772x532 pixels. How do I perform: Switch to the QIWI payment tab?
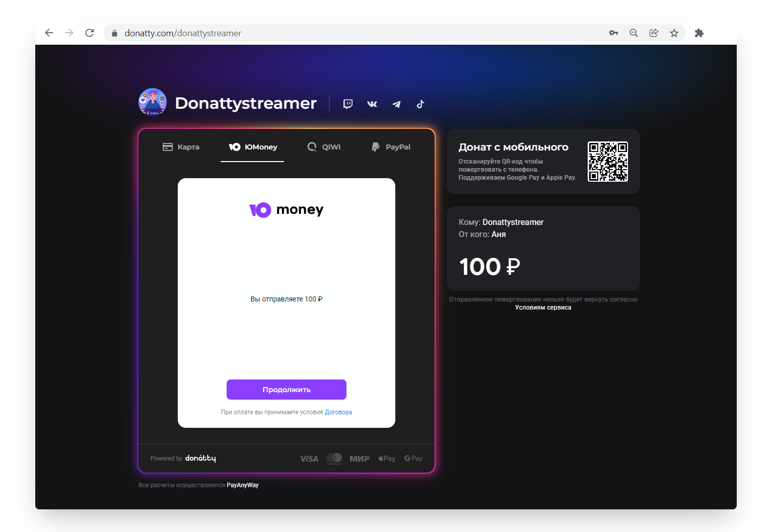[324, 147]
